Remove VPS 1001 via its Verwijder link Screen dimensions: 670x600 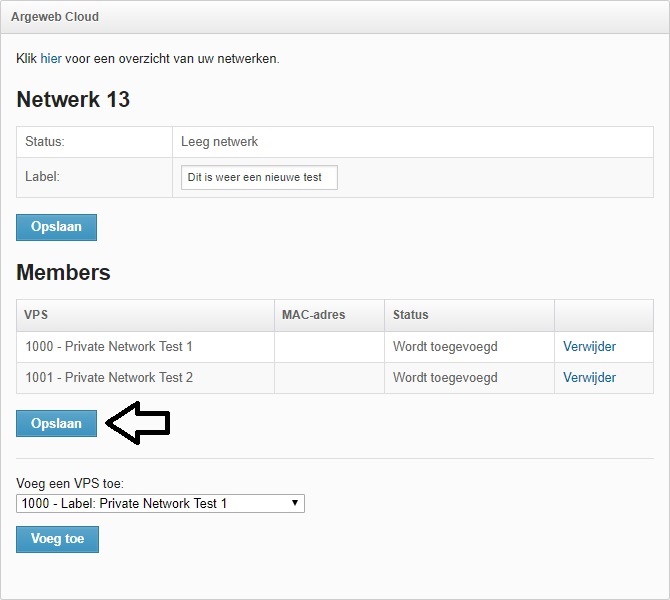pyautogui.click(x=589, y=377)
